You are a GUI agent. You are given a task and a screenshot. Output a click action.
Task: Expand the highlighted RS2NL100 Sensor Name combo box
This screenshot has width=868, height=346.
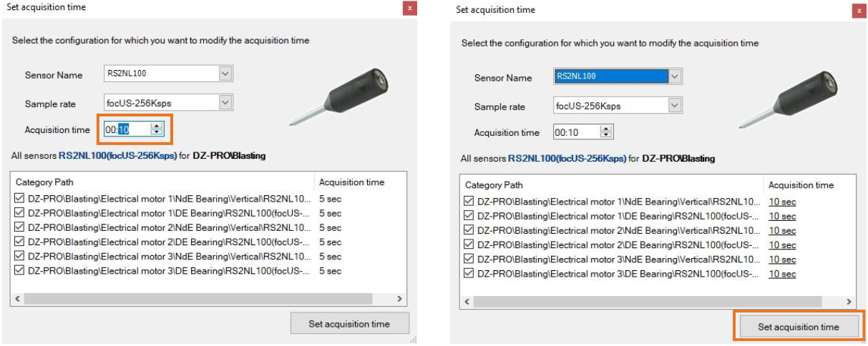point(676,76)
